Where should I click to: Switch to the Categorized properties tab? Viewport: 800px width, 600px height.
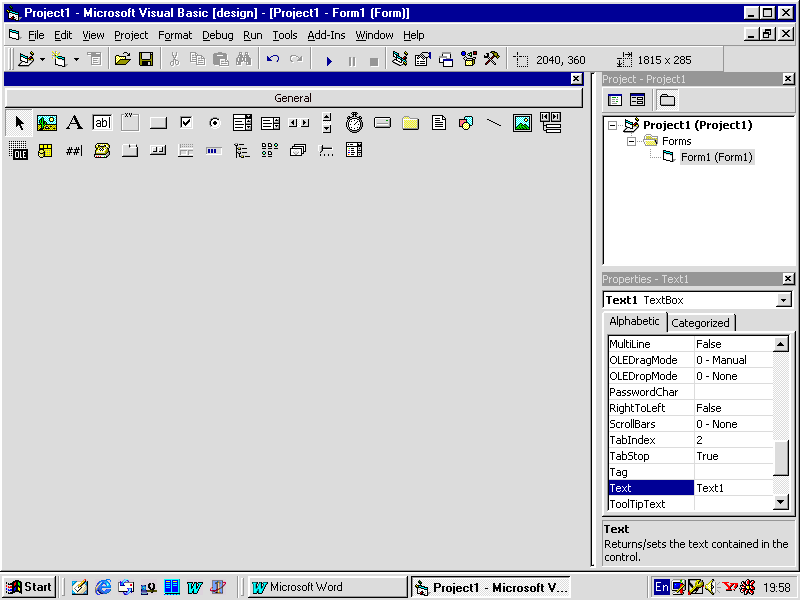tap(701, 323)
